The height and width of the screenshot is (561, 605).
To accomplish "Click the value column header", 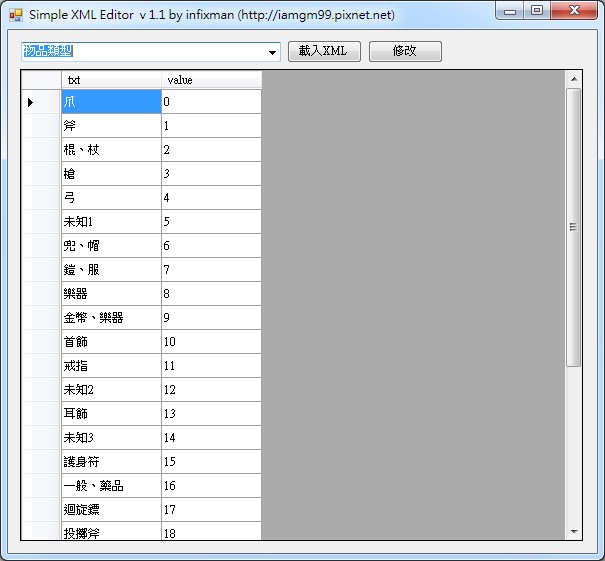I will click(211, 80).
